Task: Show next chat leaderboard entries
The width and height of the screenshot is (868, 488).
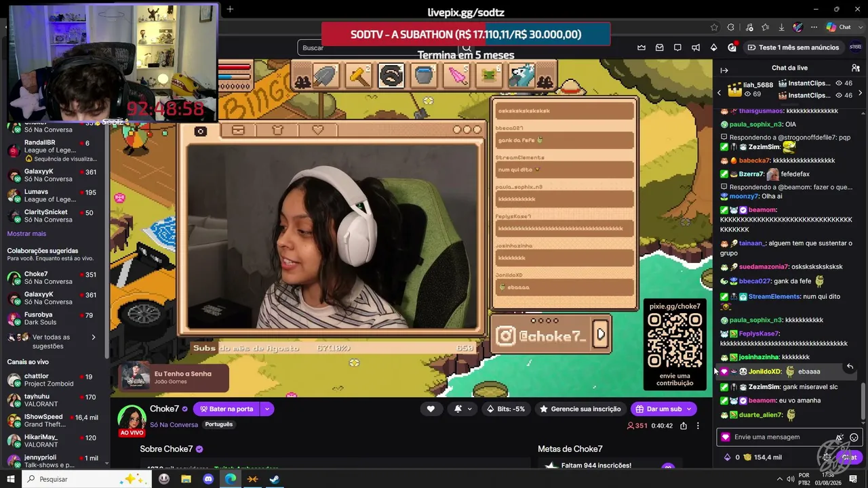Action: pyautogui.click(x=861, y=93)
